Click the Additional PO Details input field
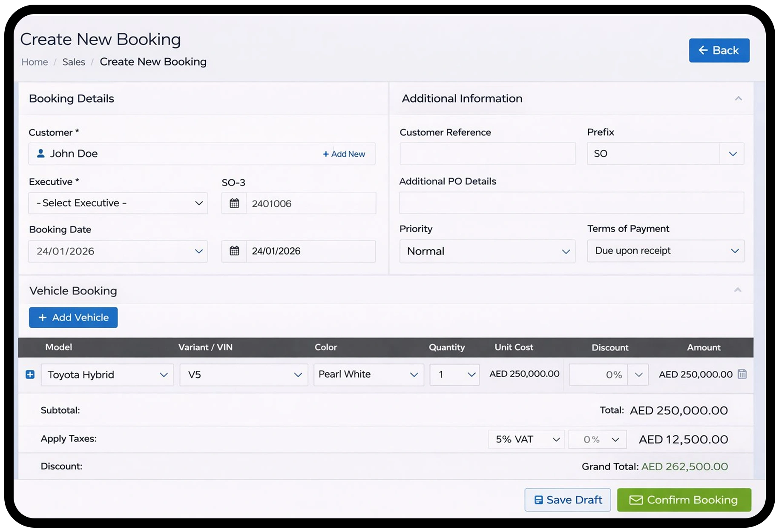779x532 pixels. 572,203
